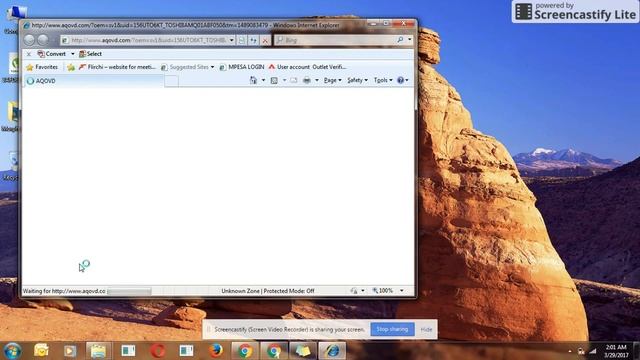
Task: Click the Feeds icon in command bar
Action: pyautogui.click(x=274, y=80)
